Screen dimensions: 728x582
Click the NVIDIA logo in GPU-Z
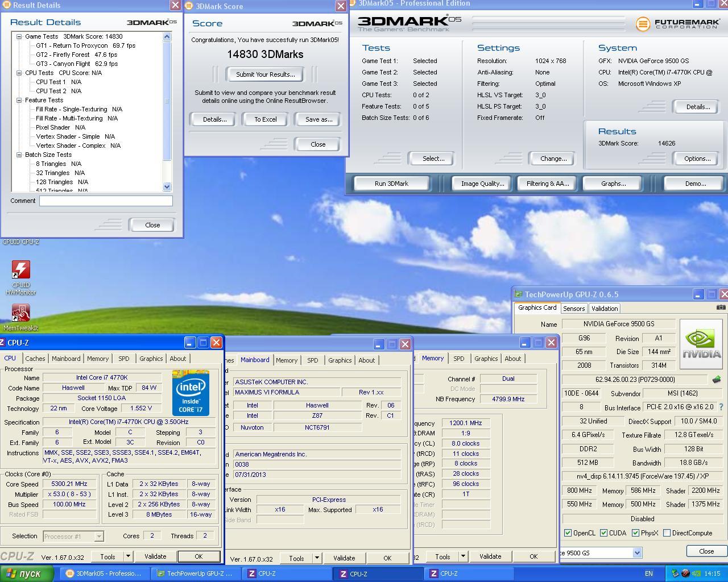tap(701, 344)
